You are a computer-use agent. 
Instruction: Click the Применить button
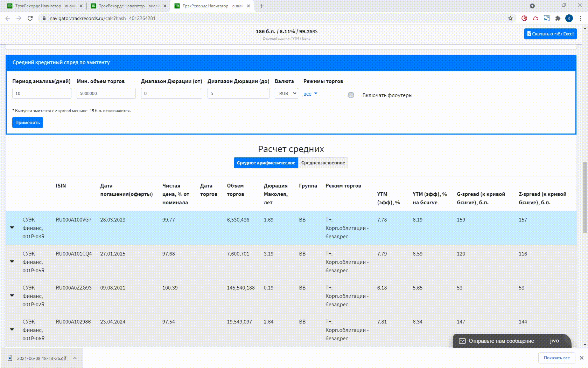tap(28, 123)
